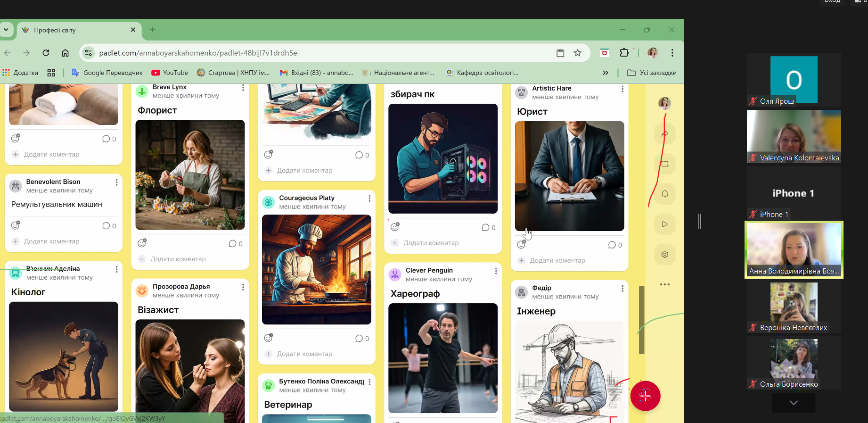Expand the hidden bookmarks overflow chevron

[605, 73]
